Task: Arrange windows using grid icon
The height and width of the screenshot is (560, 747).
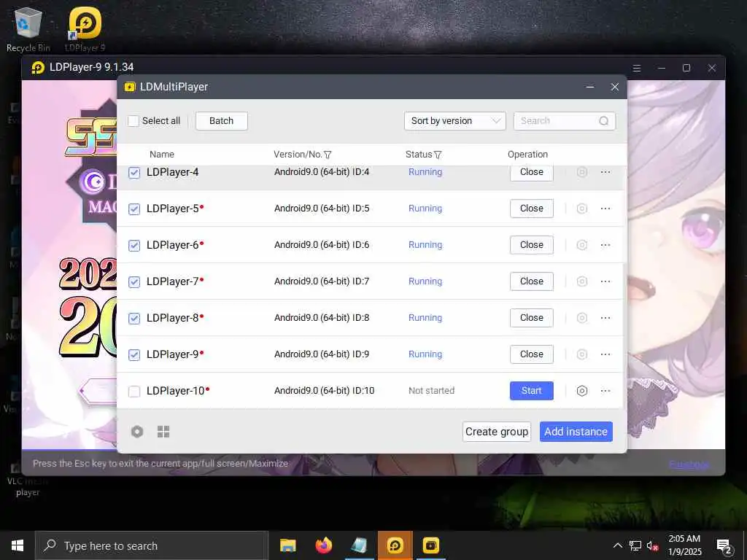Action: [x=163, y=432]
